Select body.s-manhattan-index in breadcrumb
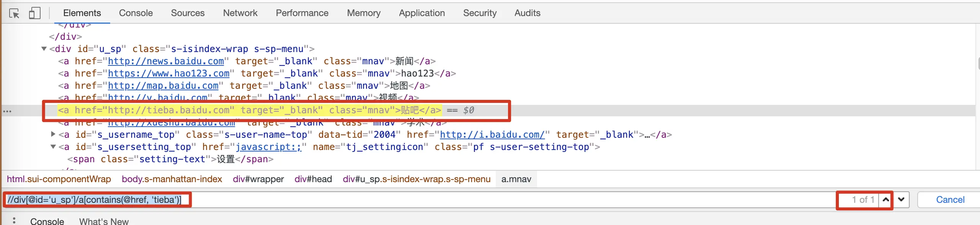980x225 pixels. 172,179
